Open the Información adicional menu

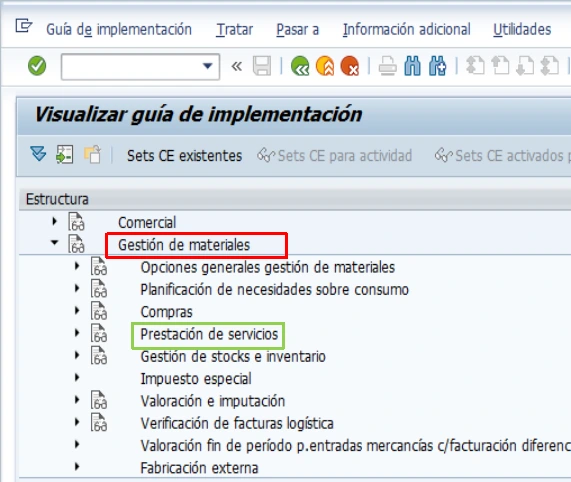click(x=406, y=29)
